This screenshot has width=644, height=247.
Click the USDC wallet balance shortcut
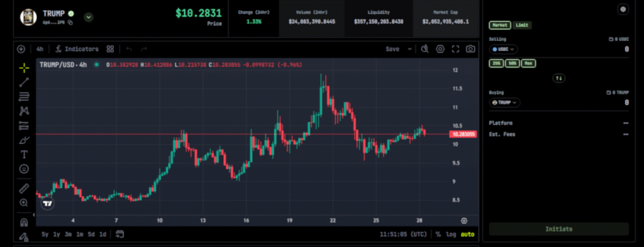click(619, 40)
